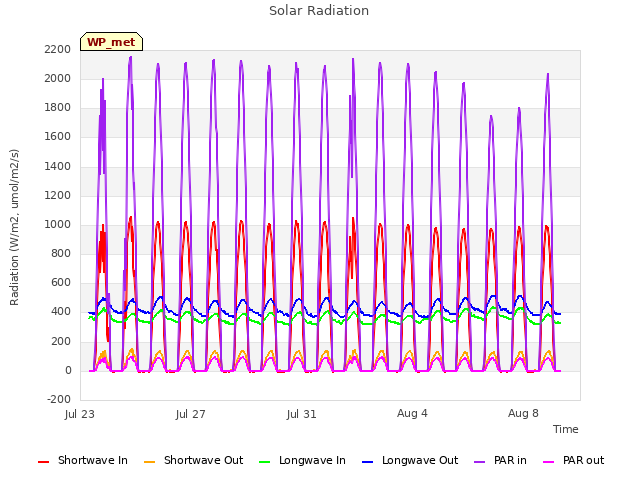Click the 400 y-axis tick label
Screen dimensions: 640x480
point(61,312)
